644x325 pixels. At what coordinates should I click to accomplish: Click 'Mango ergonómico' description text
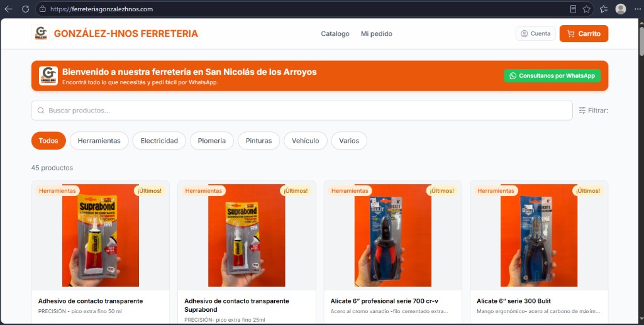pos(538,311)
